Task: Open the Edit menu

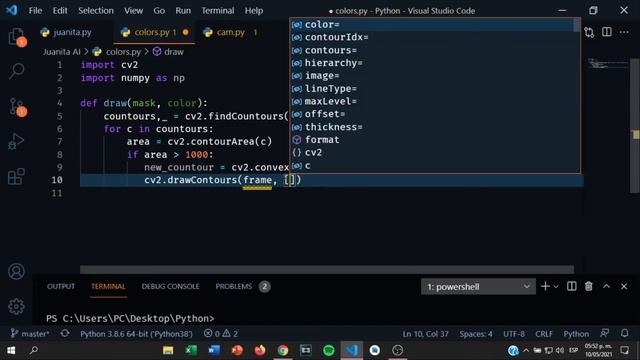Action: [x=60, y=11]
